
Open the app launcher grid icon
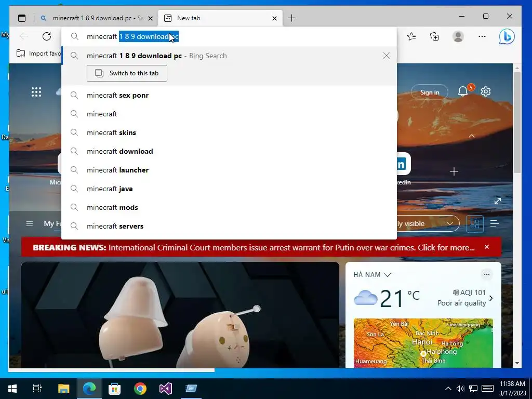(36, 92)
